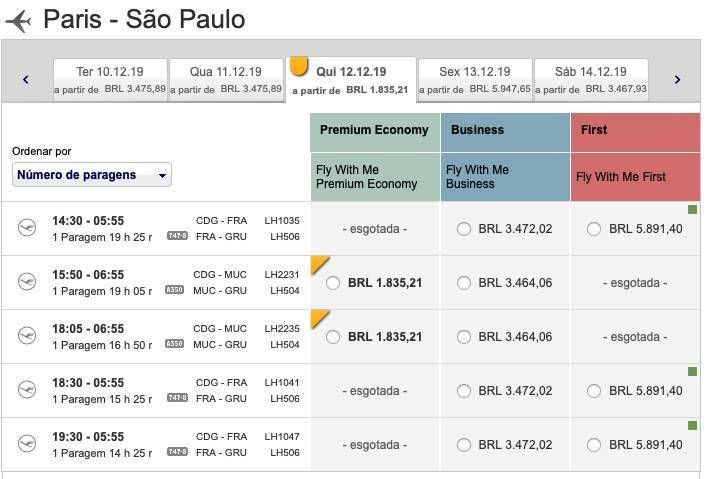Click the 747-8 aircraft badge on flight LH506 at 14:30
710x479 pixels.
pos(177,235)
